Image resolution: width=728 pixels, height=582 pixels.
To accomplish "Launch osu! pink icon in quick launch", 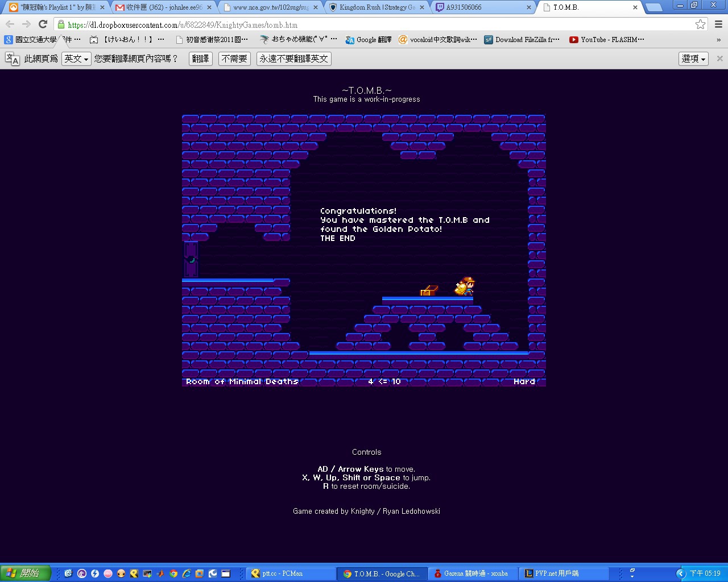I will pos(108,573).
